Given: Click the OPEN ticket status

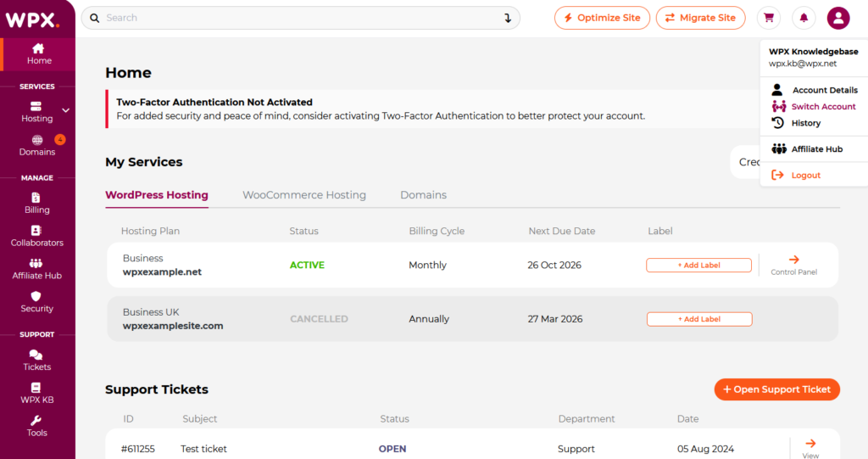Looking at the screenshot, I should 392,449.
